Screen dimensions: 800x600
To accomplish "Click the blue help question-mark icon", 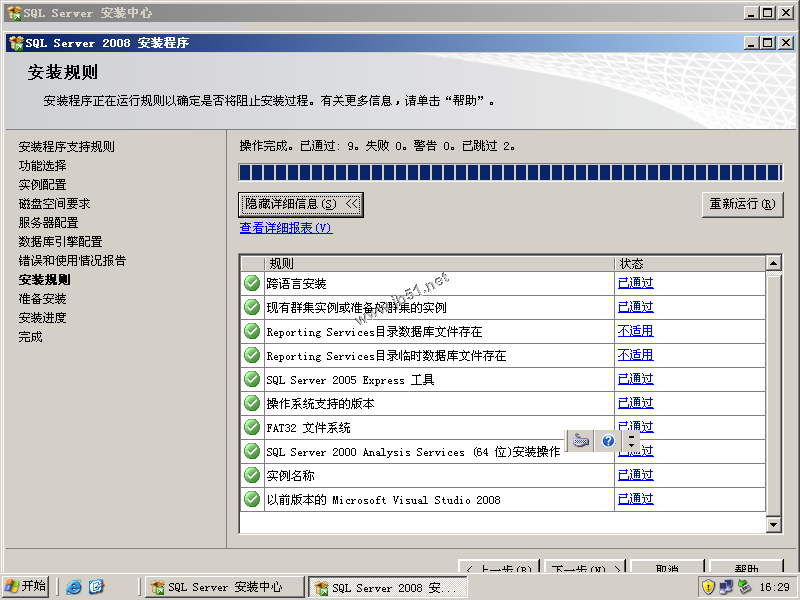I will click(608, 441).
